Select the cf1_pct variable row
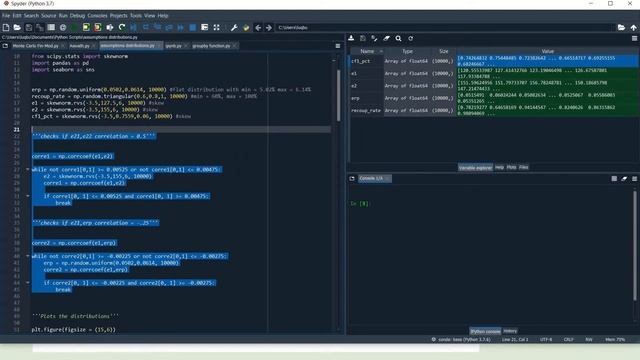The height and width of the screenshot is (360, 640). (494, 61)
